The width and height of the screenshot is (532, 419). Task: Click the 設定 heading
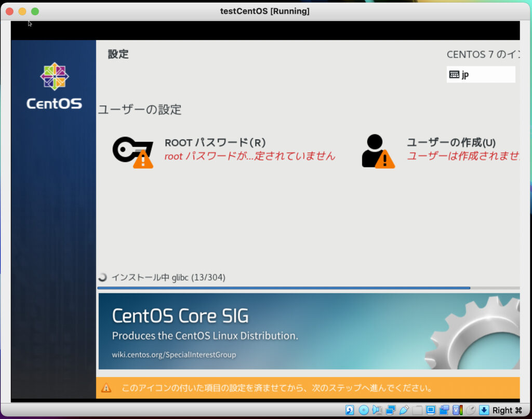click(118, 54)
